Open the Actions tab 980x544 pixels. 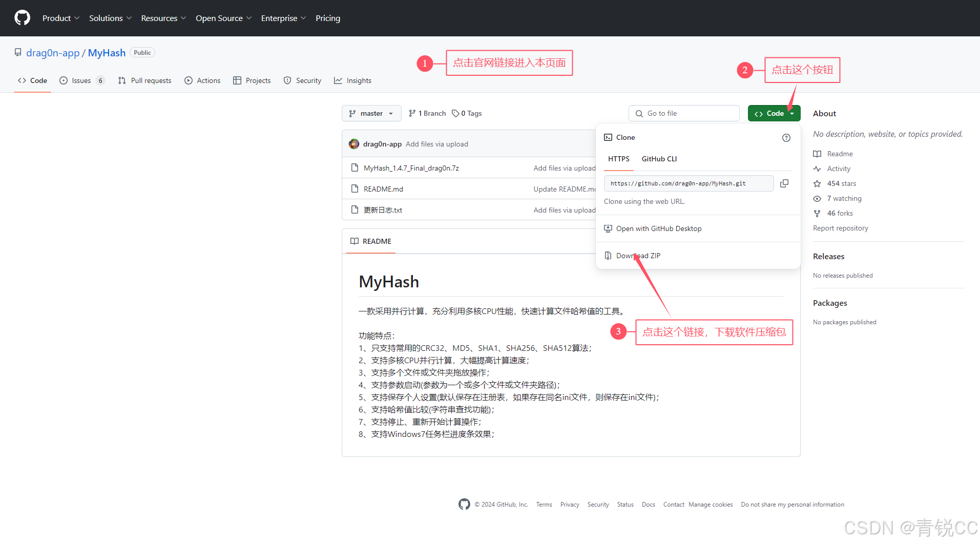(x=203, y=80)
